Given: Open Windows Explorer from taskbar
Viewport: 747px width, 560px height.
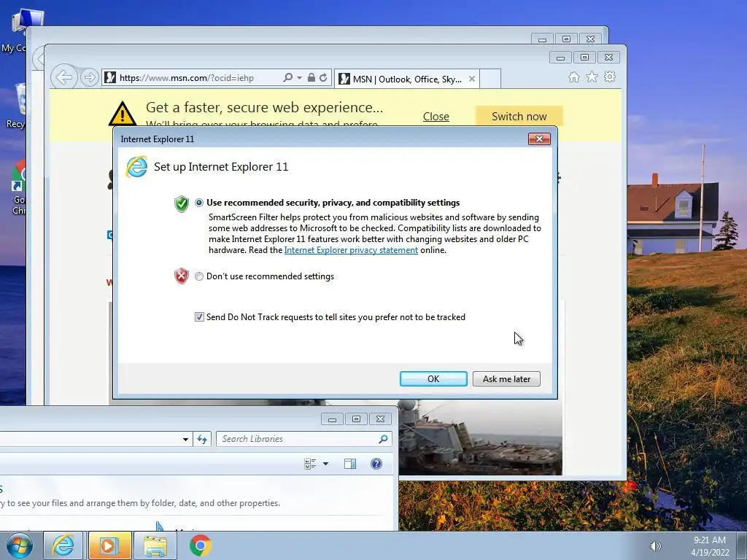Looking at the screenshot, I should pos(155,545).
